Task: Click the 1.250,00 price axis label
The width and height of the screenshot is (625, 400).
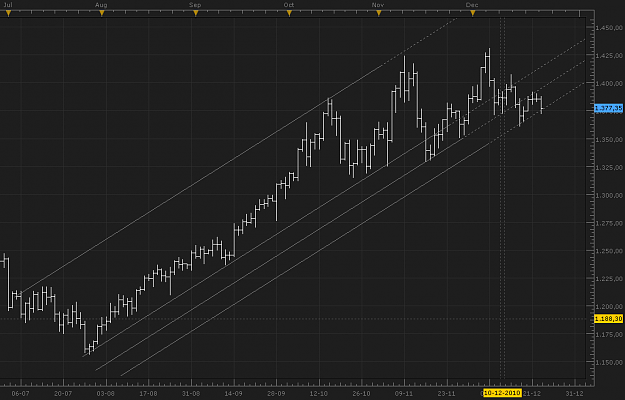Action: click(x=609, y=251)
